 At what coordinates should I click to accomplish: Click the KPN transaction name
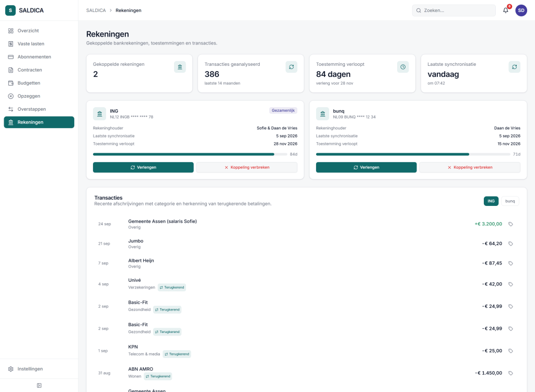click(x=133, y=347)
